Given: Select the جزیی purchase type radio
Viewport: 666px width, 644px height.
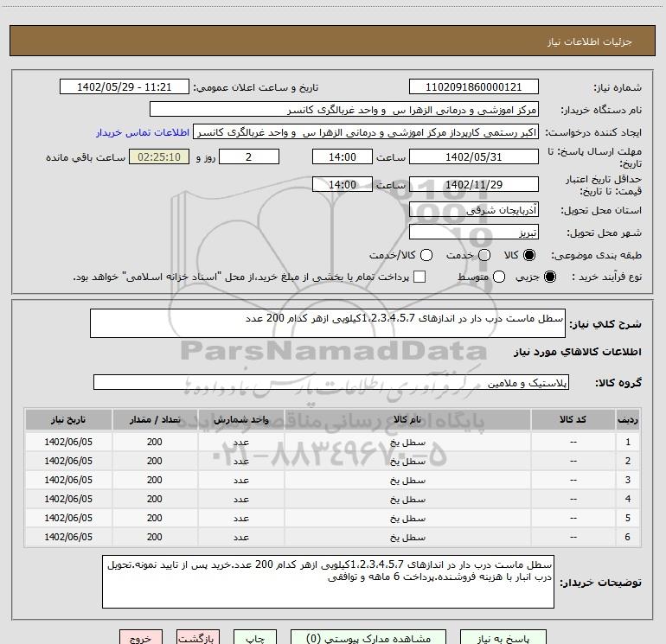Looking at the screenshot, I should (549, 277).
